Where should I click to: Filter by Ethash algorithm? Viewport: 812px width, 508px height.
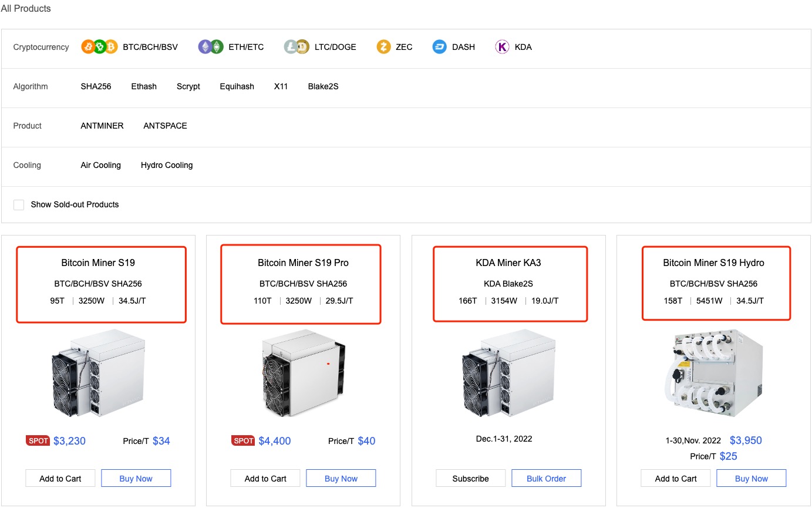[144, 86]
